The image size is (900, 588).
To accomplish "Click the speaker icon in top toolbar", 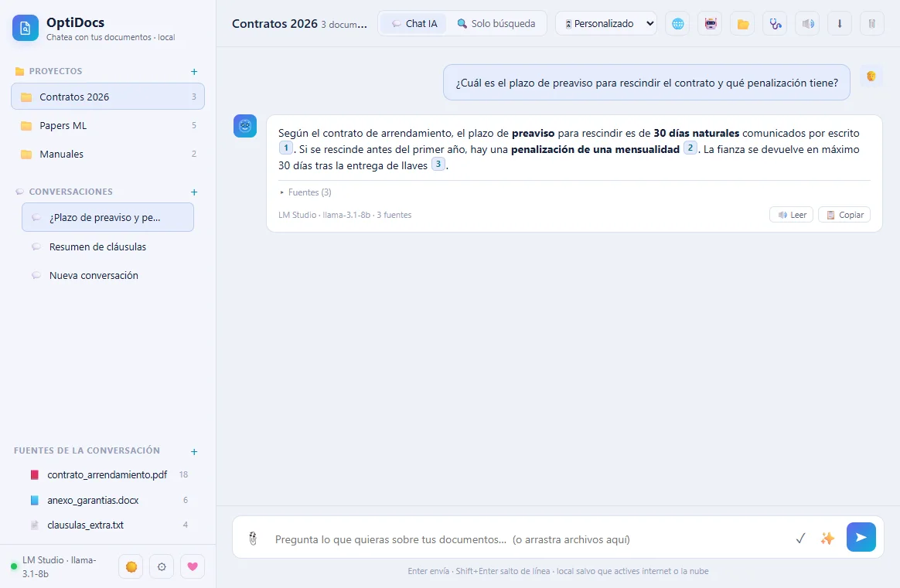I will [807, 23].
